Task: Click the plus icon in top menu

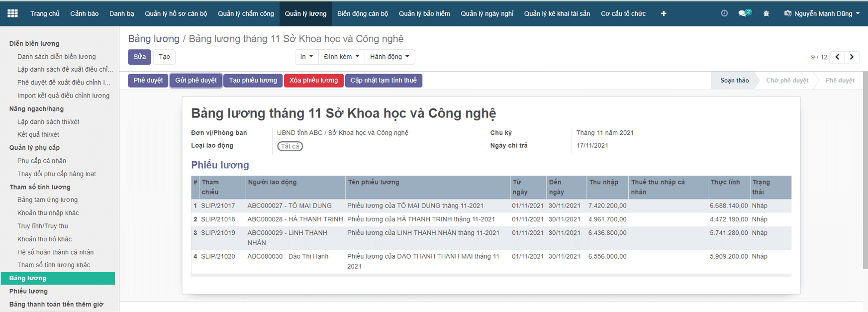Action: (x=664, y=13)
